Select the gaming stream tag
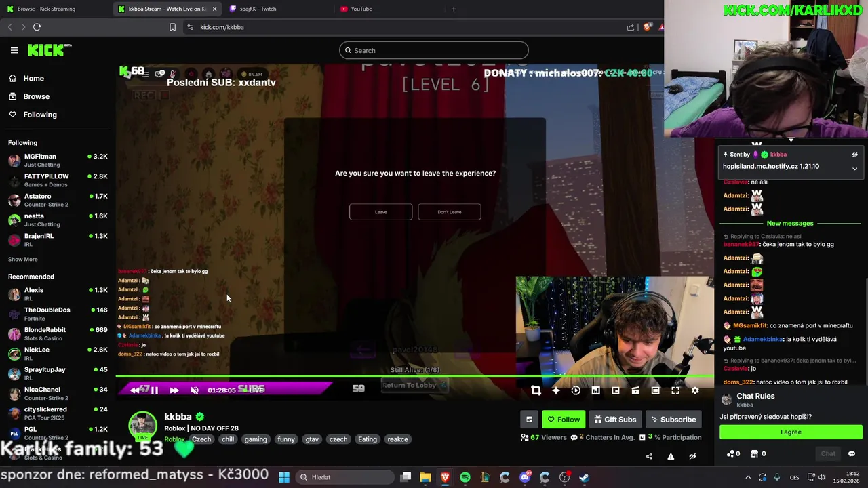Image resolution: width=868 pixels, height=488 pixels. [256, 439]
